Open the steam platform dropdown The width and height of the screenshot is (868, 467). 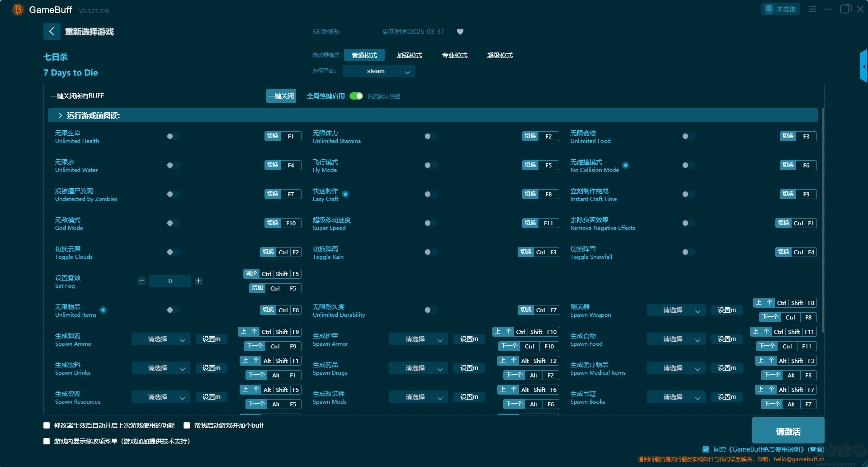(379, 71)
